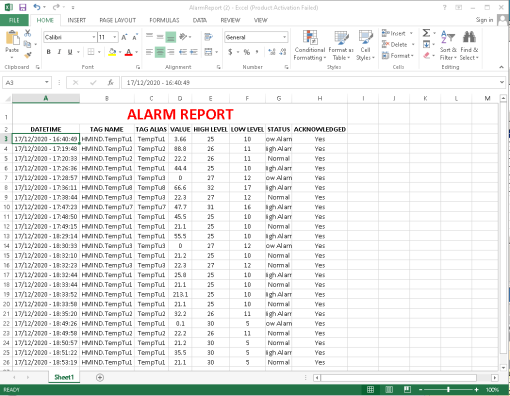This screenshot has width=510, height=396.
Task: Set middle vertical alignment
Action: (x=160, y=37)
